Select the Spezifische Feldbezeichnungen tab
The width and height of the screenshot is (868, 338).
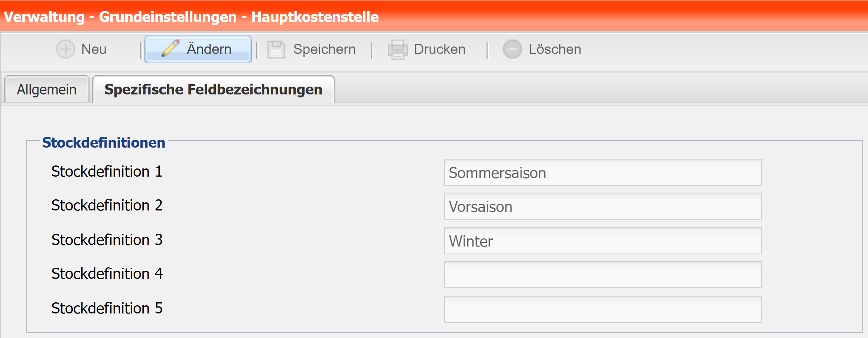coord(213,90)
